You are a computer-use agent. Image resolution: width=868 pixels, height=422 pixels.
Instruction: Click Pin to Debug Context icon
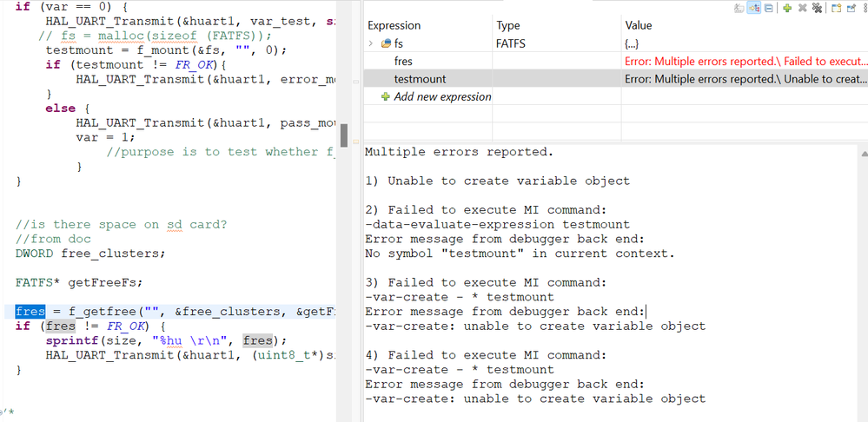(x=850, y=8)
